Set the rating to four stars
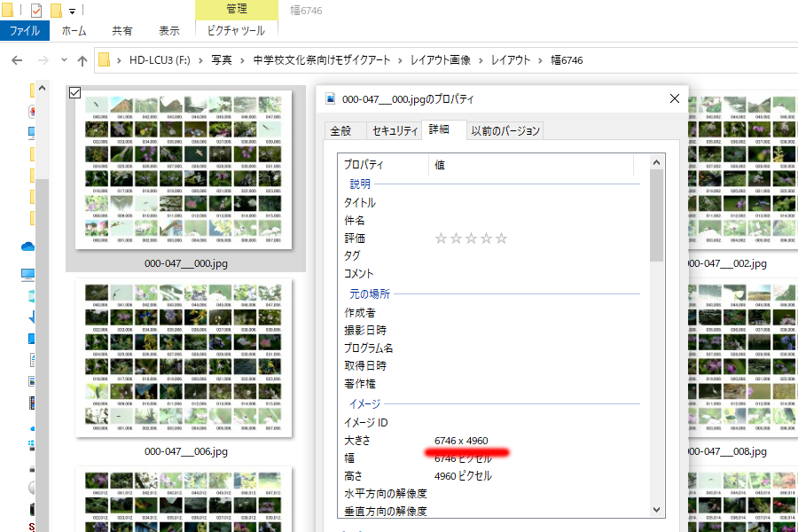 tap(487, 239)
